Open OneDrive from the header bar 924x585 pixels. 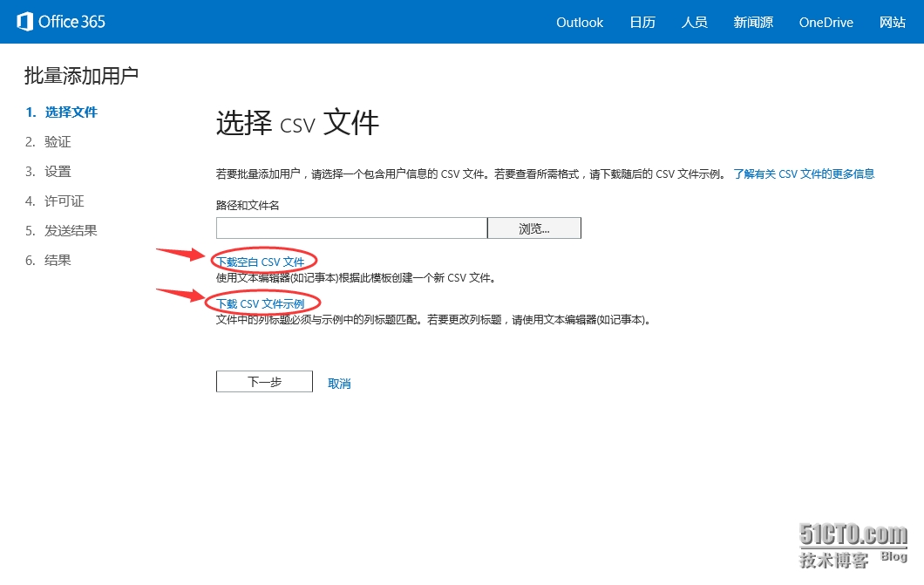[x=825, y=23]
